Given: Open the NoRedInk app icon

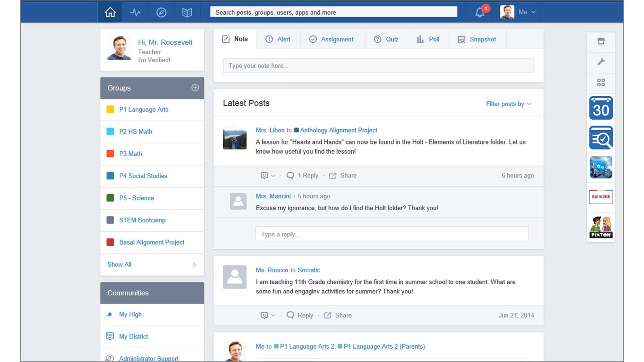Looking at the screenshot, I should 601,196.
